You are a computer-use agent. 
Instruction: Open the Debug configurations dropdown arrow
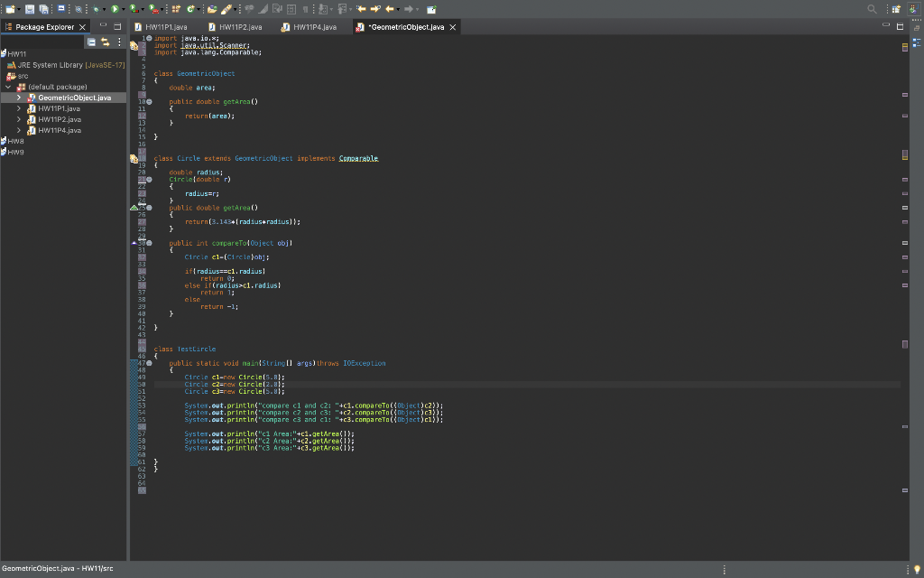pyautogui.click(x=104, y=9)
